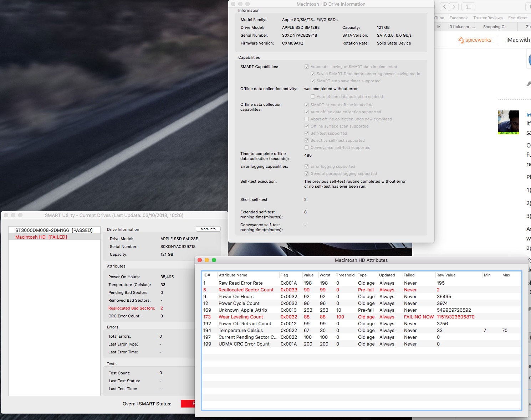Click raw value 11519323605870
Image resolution: width=531 pixels, height=420 pixels.
coord(455,317)
